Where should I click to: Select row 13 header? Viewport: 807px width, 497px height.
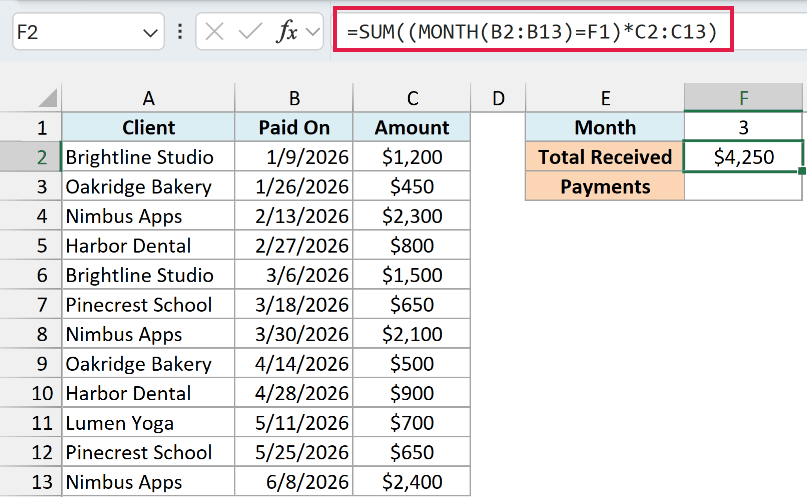31,482
